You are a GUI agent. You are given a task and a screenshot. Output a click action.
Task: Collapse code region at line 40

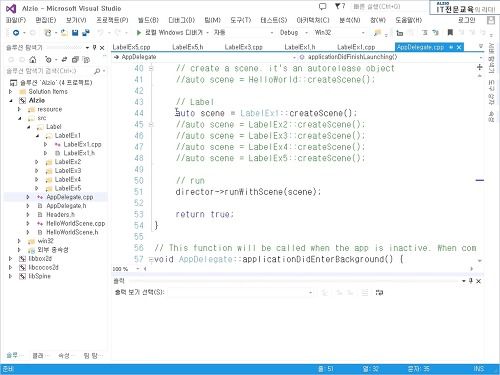tap(151, 68)
